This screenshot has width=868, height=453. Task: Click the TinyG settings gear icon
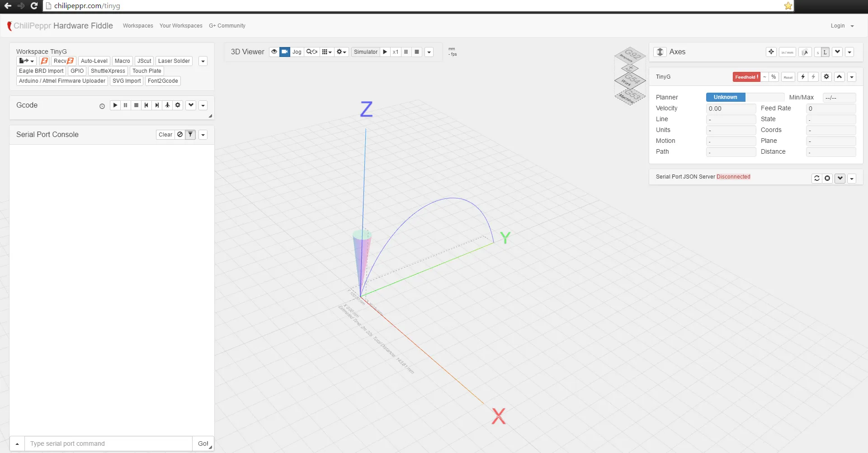(x=826, y=77)
